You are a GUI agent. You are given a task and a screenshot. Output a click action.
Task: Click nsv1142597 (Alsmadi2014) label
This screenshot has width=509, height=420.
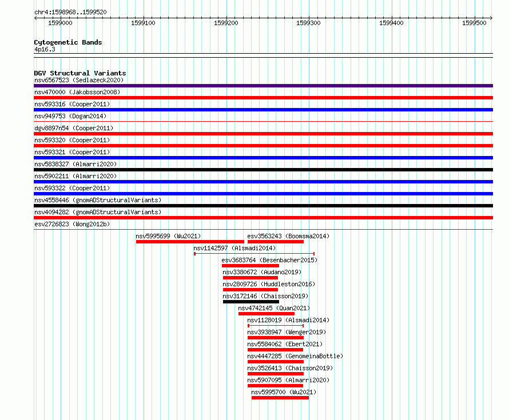(x=234, y=248)
